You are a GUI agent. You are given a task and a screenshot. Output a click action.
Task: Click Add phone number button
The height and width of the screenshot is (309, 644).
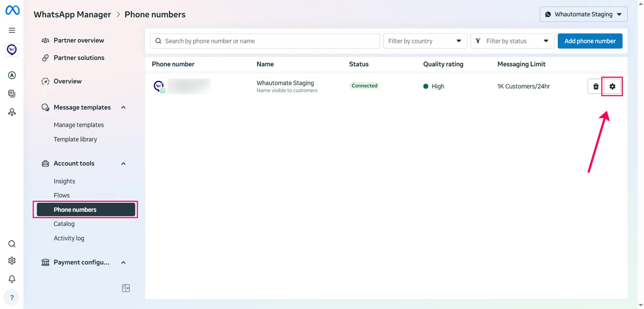590,41
